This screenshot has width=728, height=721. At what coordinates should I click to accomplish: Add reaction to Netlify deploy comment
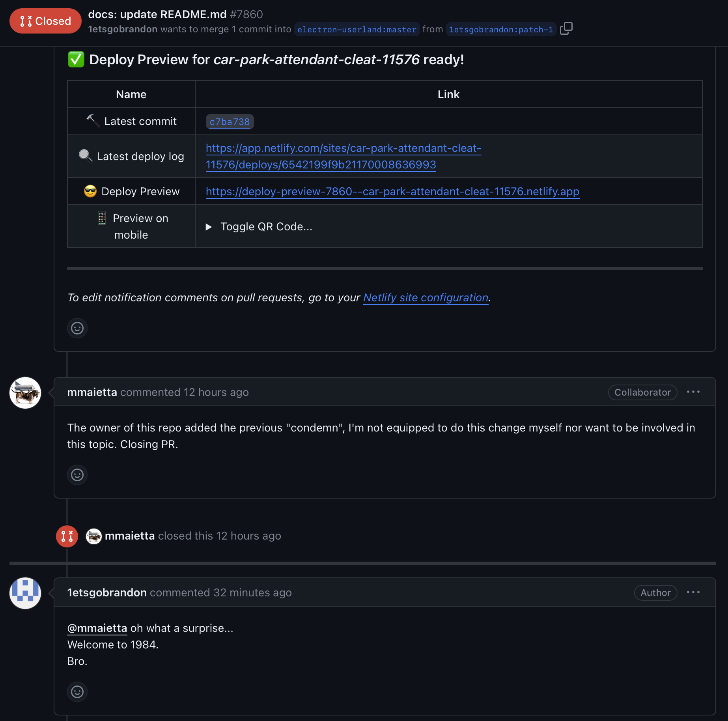pos(77,328)
